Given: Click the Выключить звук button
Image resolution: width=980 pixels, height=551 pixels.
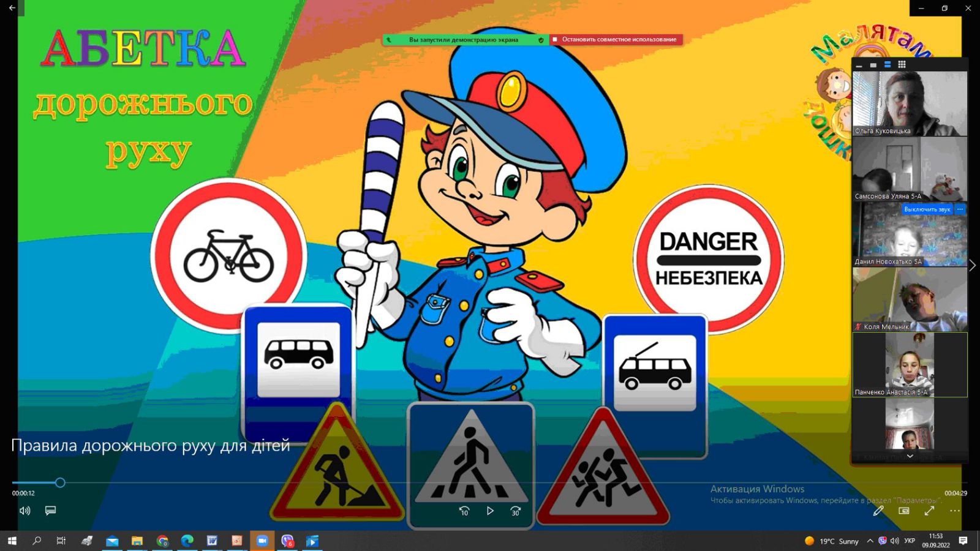Looking at the screenshot, I should point(927,209).
